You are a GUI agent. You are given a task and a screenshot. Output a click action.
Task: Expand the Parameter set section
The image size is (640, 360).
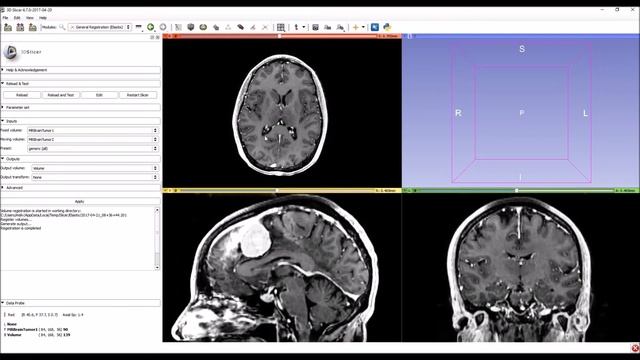click(80, 108)
